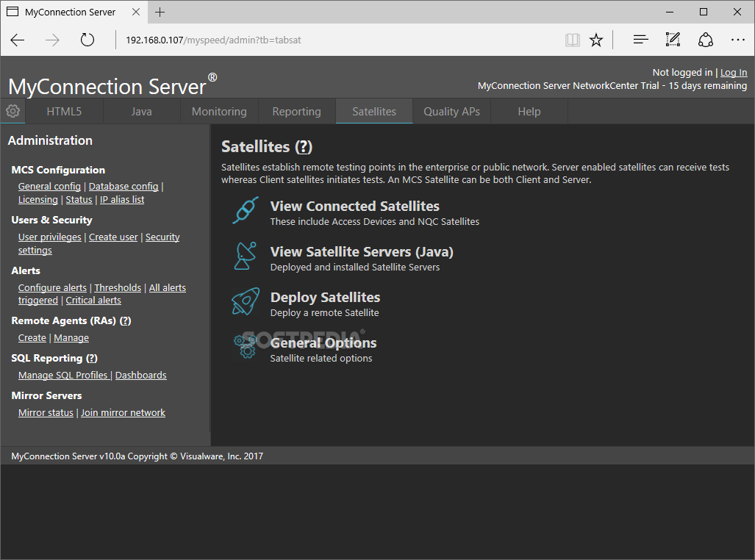Image resolution: width=755 pixels, height=560 pixels.
Task: Open Security settings link
Action: pos(162,237)
